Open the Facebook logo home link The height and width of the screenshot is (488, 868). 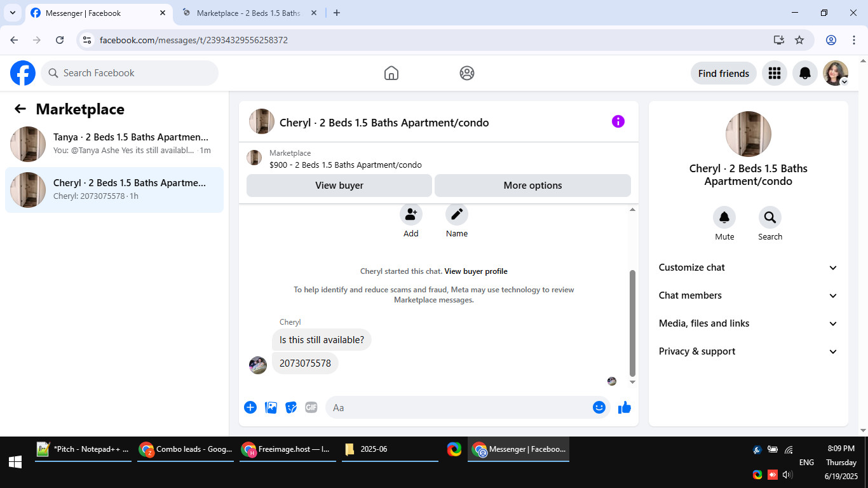click(23, 73)
